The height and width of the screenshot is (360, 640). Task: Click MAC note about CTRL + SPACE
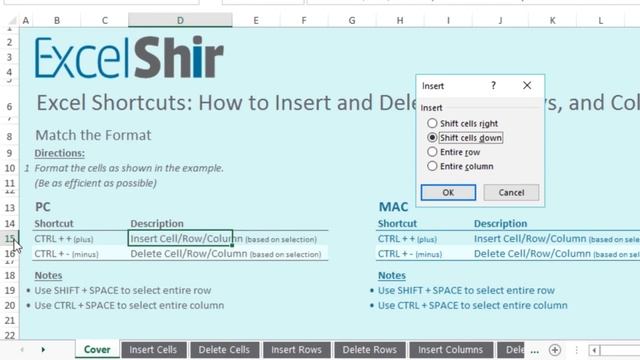pyautogui.click(x=473, y=305)
